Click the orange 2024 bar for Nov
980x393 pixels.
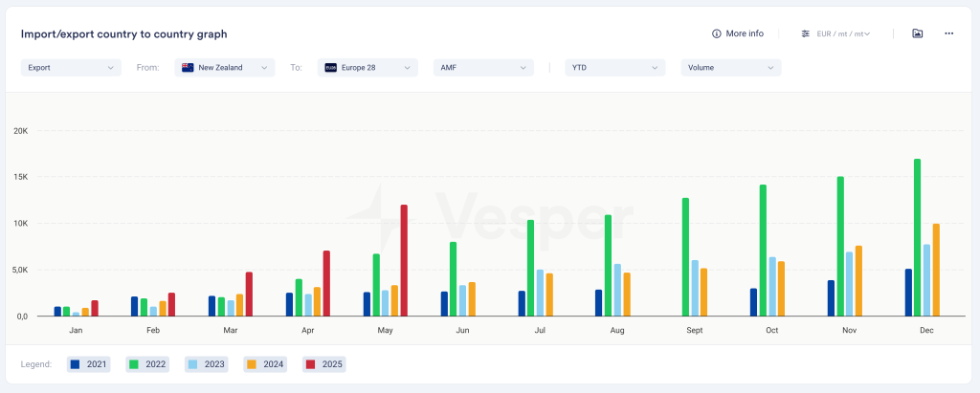point(858,280)
